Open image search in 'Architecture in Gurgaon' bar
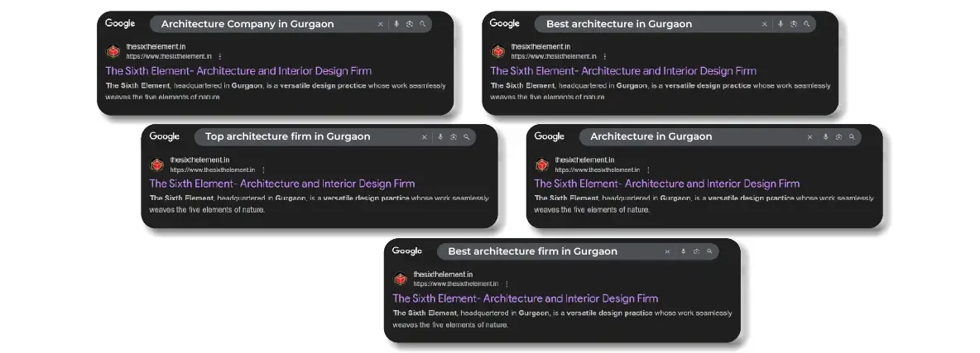The image size is (980, 353). tap(838, 137)
